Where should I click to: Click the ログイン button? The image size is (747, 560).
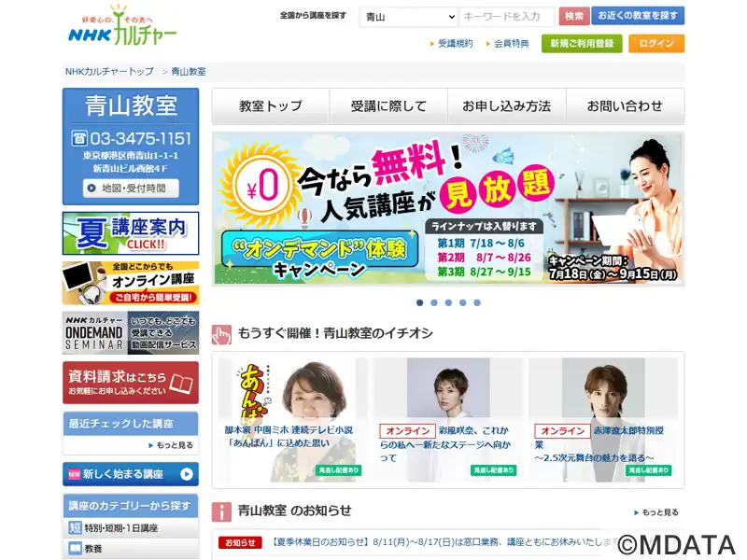[x=656, y=44]
